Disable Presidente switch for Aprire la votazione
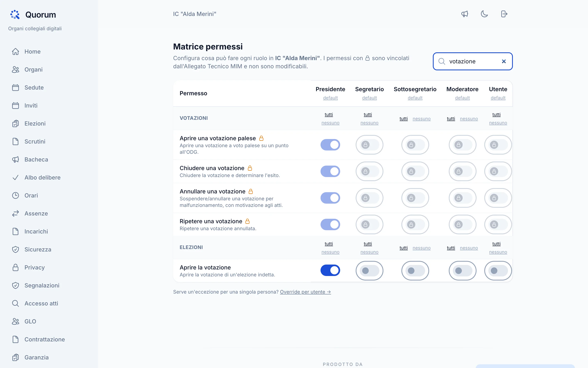 [x=330, y=270]
